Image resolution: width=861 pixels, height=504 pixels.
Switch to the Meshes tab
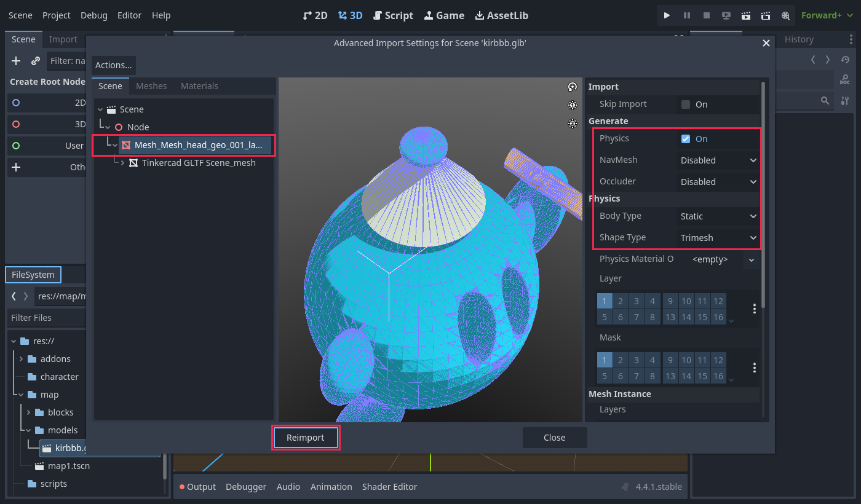tap(151, 86)
